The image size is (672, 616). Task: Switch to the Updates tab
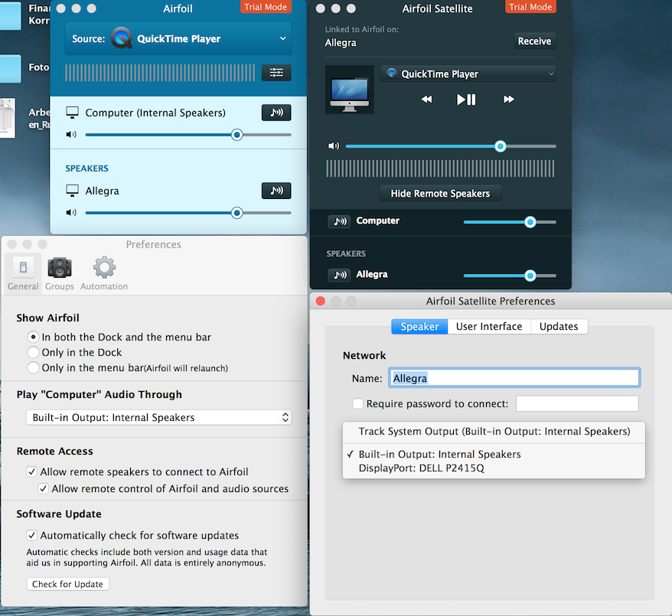click(x=559, y=327)
